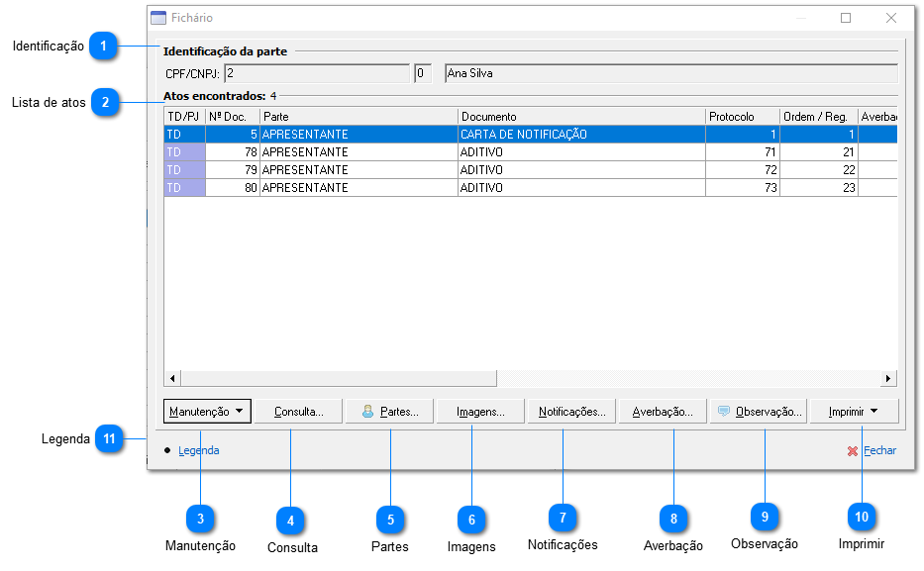Click the Fichário window title icon
The width and height of the screenshot is (924, 571).
pyautogui.click(x=158, y=18)
